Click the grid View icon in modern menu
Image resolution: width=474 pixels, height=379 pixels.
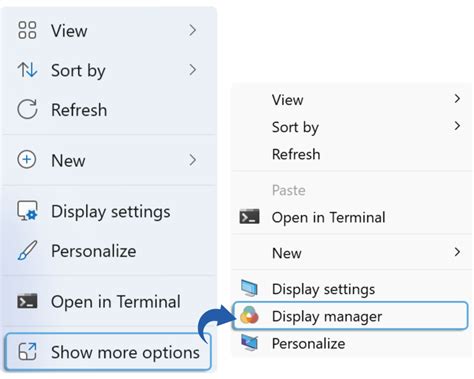[27, 30]
